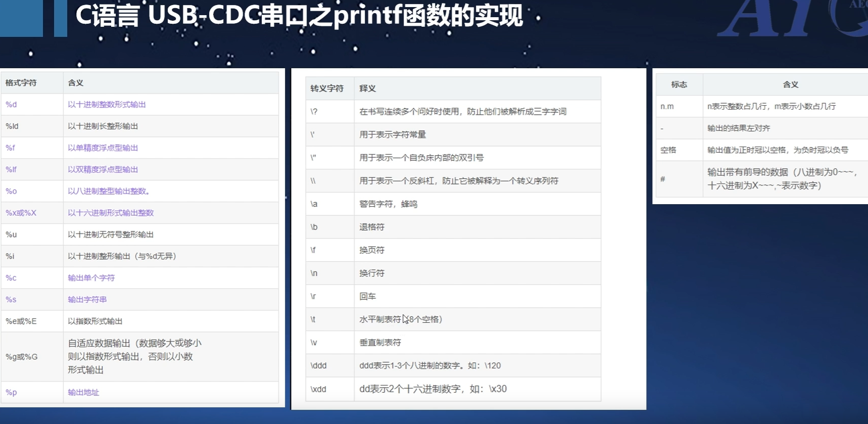The width and height of the screenshot is (868, 424).
Task: Select the %lf double-precision link
Action: tap(11, 170)
